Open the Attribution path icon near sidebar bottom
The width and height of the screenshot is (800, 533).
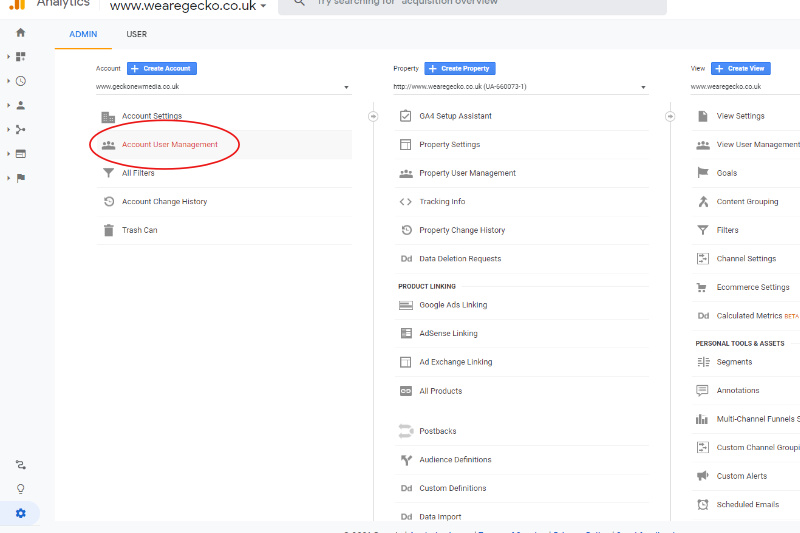tap(20, 465)
